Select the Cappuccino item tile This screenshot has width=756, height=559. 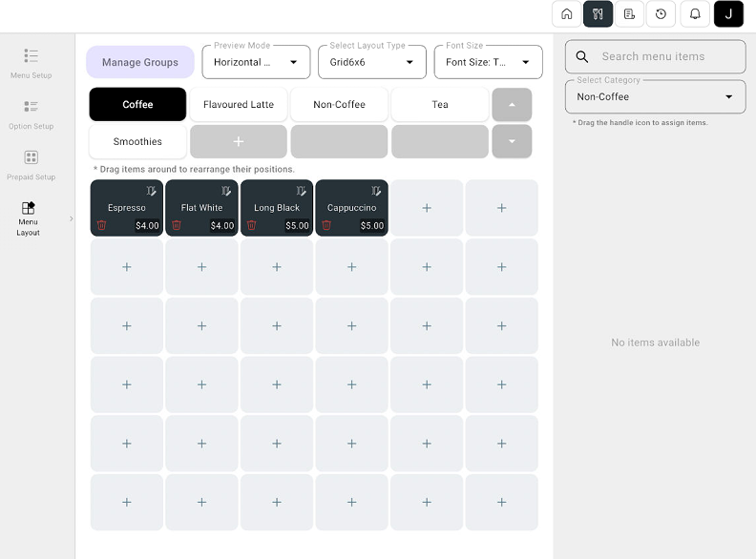tap(351, 208)
